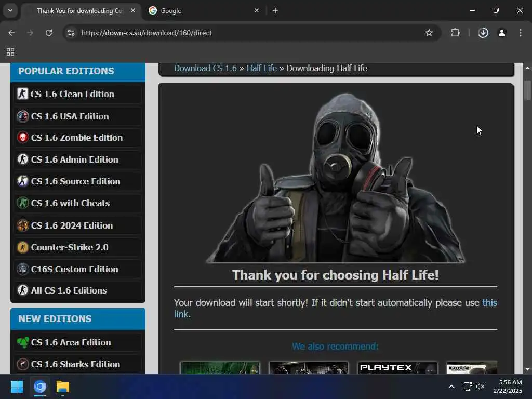Open the PLAYTEX recommended thumbnail
Screen dimensions: 532x399
point(397,368)
